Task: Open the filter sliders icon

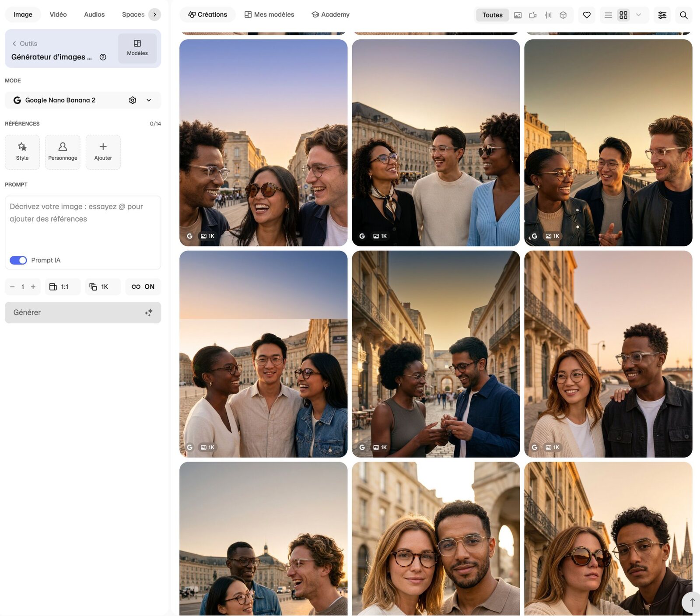Action: tap(662, 15)
